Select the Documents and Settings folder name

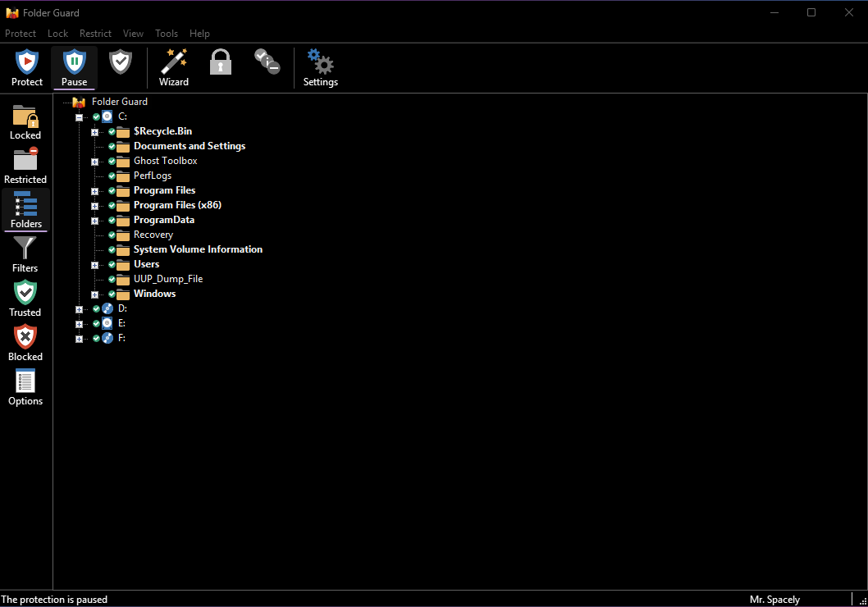click(190, 146)
